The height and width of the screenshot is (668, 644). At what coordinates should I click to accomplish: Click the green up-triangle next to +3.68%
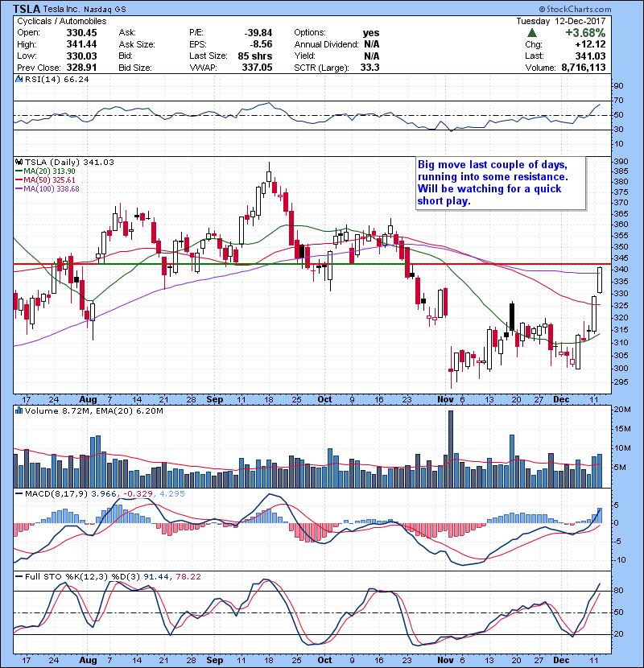pos(531,33)
